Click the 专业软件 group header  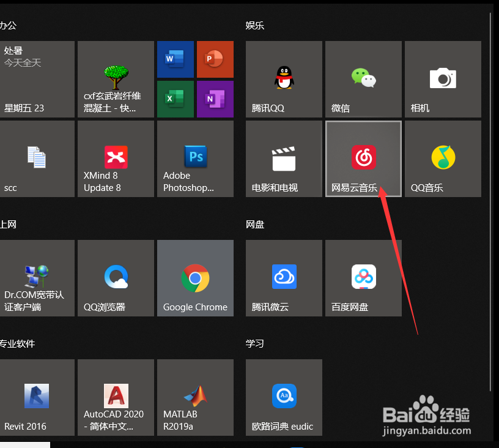tap(17, 344)
